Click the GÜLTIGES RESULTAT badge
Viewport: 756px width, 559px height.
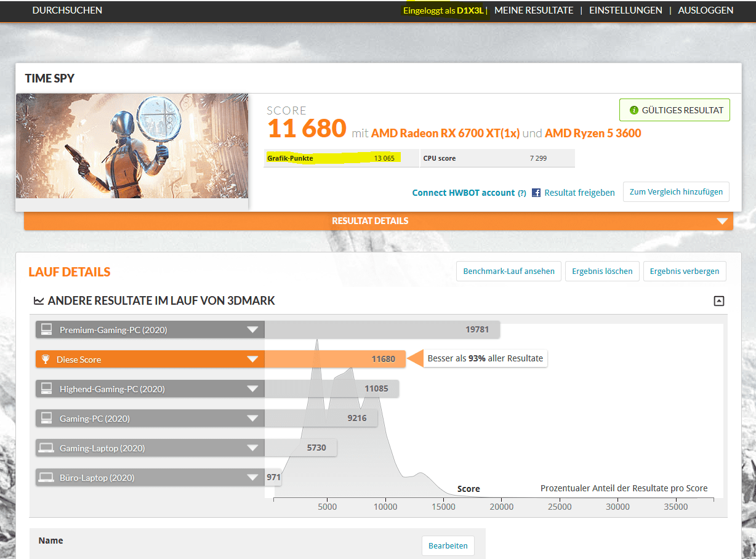[675, 110]
